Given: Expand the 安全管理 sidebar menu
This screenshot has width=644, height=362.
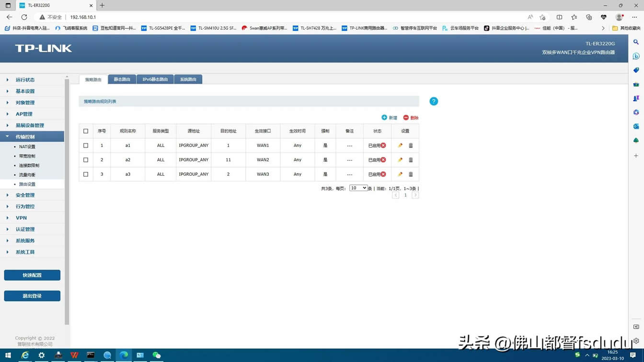Looking at the screenshot, I should [25, 195].
